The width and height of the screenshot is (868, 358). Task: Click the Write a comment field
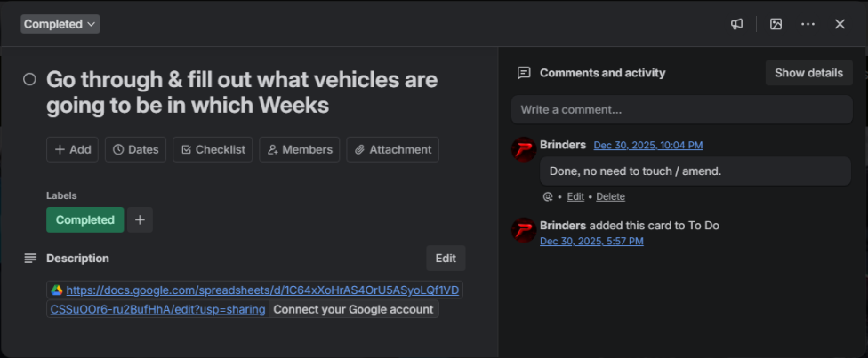(x=681, y=109)
